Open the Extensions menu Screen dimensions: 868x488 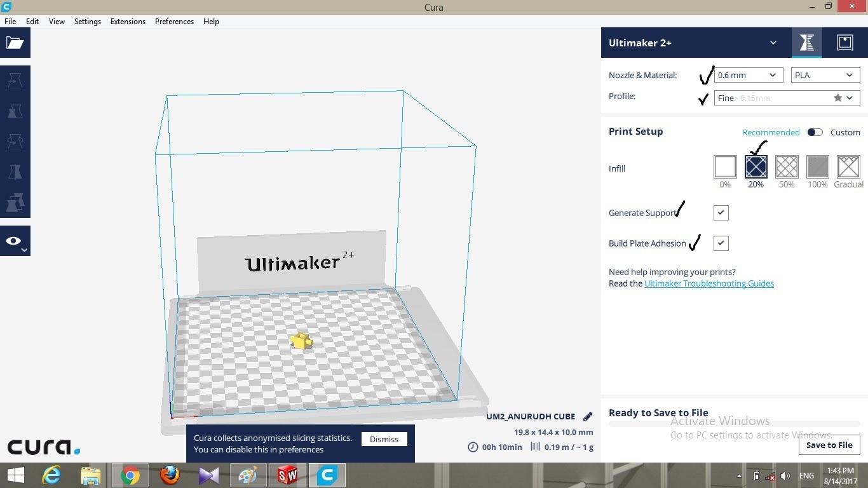(127, 21)
